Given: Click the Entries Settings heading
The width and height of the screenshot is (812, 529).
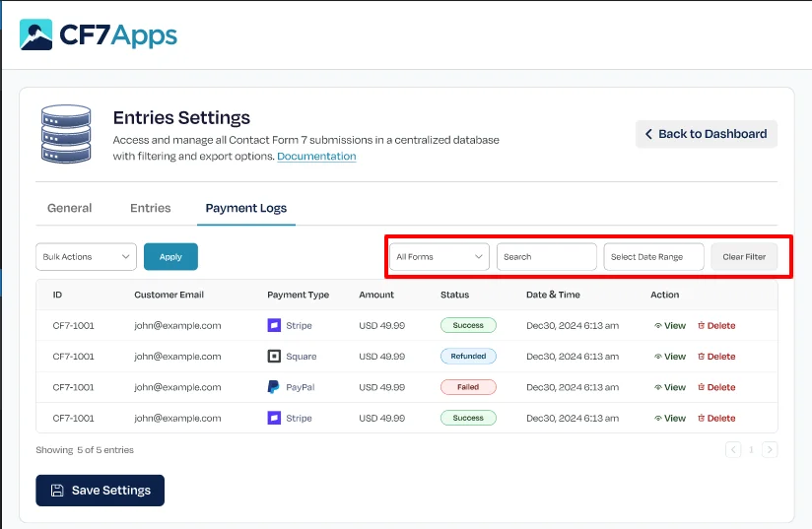Looking at the screenshot, I should [181, 117].
